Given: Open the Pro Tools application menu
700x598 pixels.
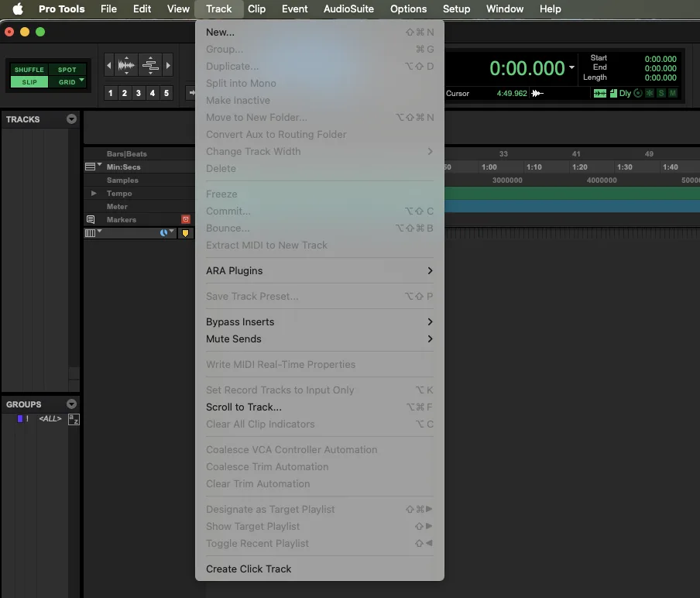Looking at the screenshot, I should [62, 9].
